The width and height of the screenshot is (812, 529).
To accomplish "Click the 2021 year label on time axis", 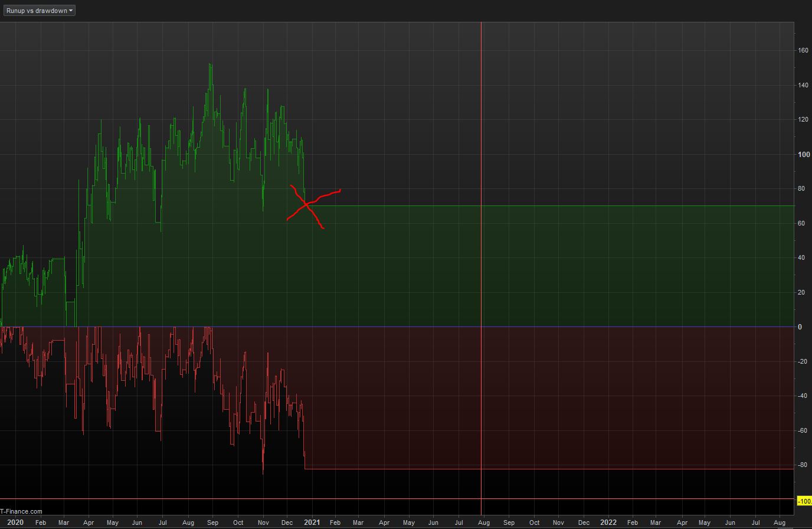I will [312, 523].
